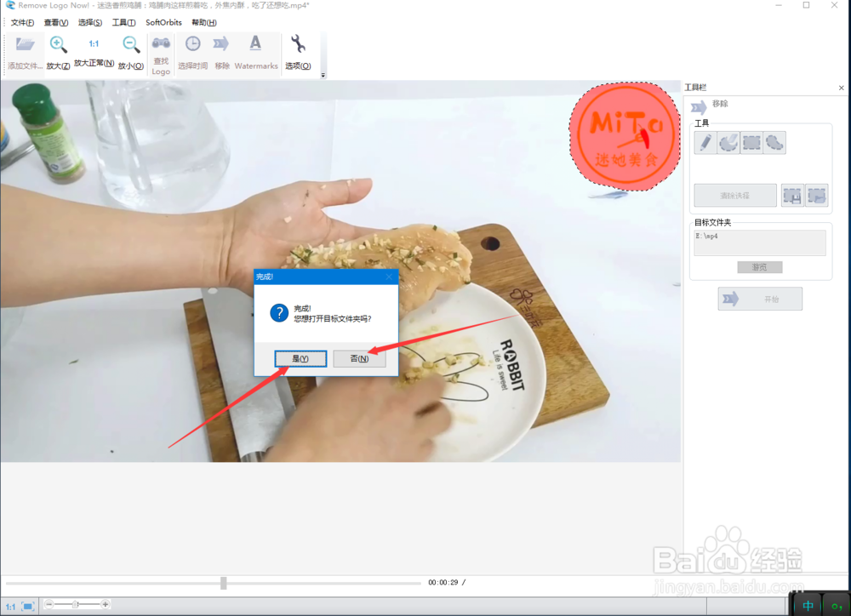851x616 pixels.
Task: Click the Zoom In (放大) magnifier icon
Action: pyautogui.click(x=58, y=44)
